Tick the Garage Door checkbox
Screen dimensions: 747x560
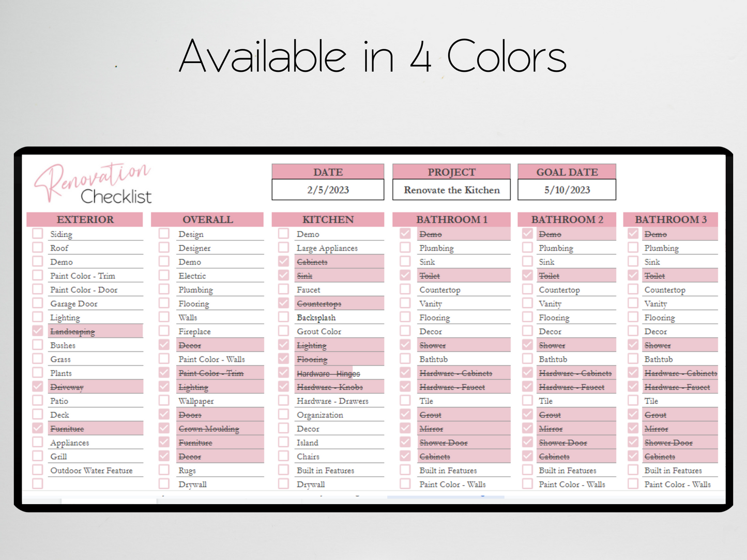point(38,303)
